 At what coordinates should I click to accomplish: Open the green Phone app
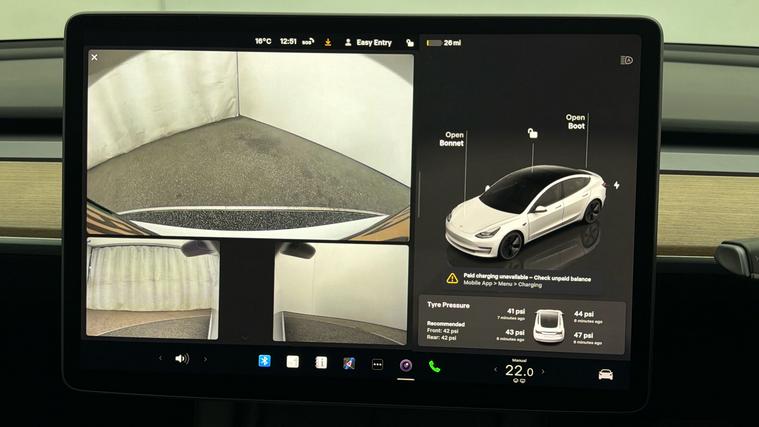pos(434,365)
